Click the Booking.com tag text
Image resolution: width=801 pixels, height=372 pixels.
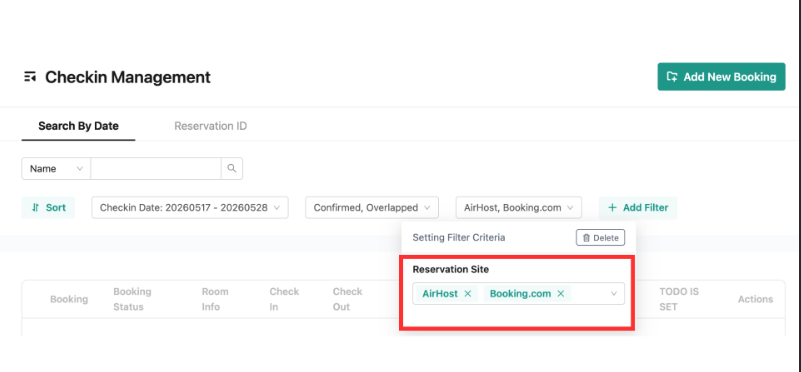tap(520, 294)
